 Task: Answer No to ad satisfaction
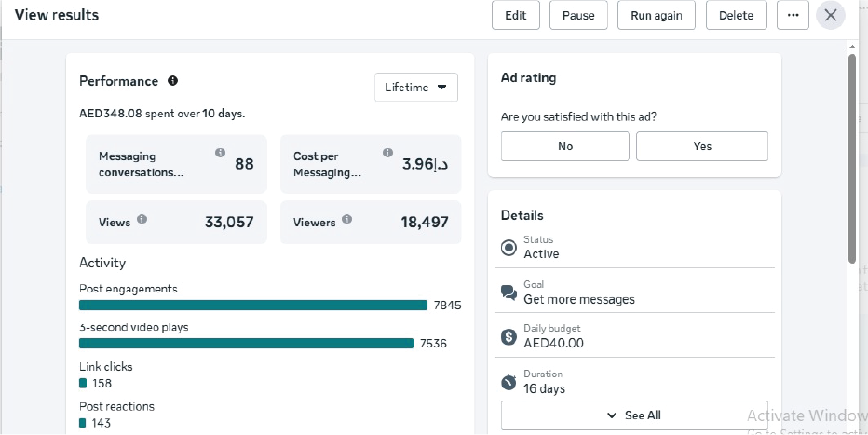[x=565, y=146]
